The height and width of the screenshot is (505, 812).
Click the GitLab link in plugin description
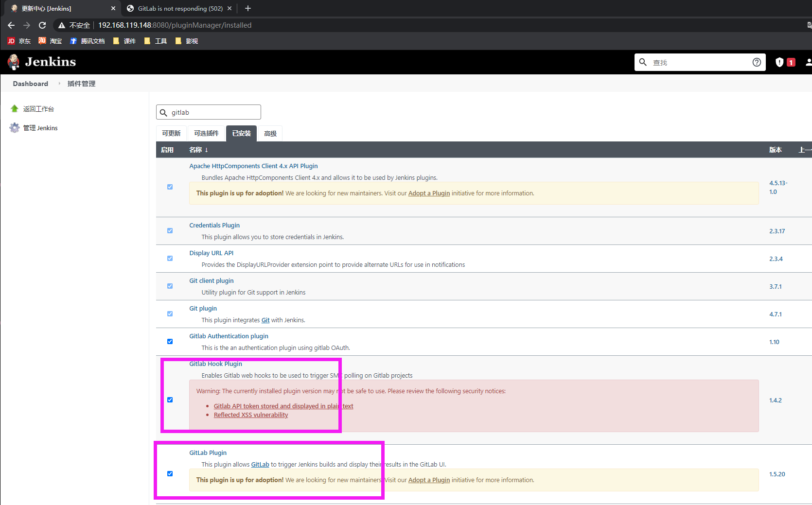point(260,465)
